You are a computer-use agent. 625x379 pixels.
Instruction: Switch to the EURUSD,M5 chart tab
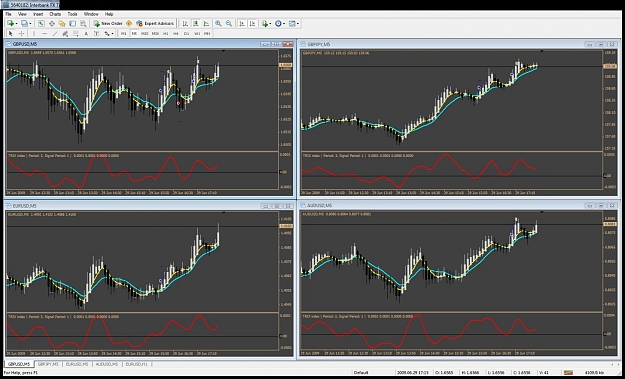click(77, 364)
